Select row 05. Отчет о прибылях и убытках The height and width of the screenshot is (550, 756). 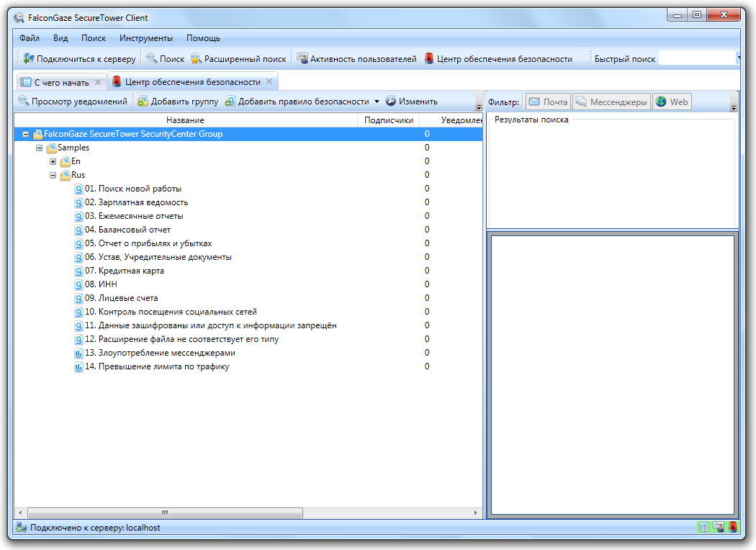[x=248, y=243]
